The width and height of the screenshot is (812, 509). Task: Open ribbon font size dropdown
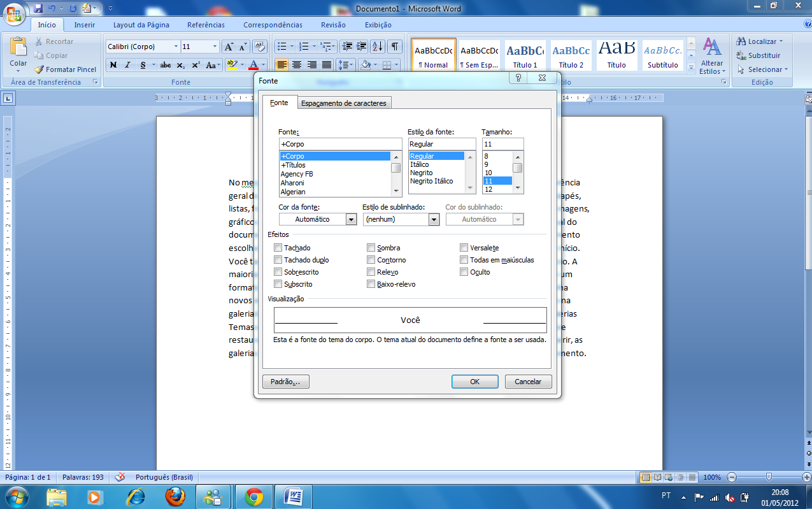[215, 47]
